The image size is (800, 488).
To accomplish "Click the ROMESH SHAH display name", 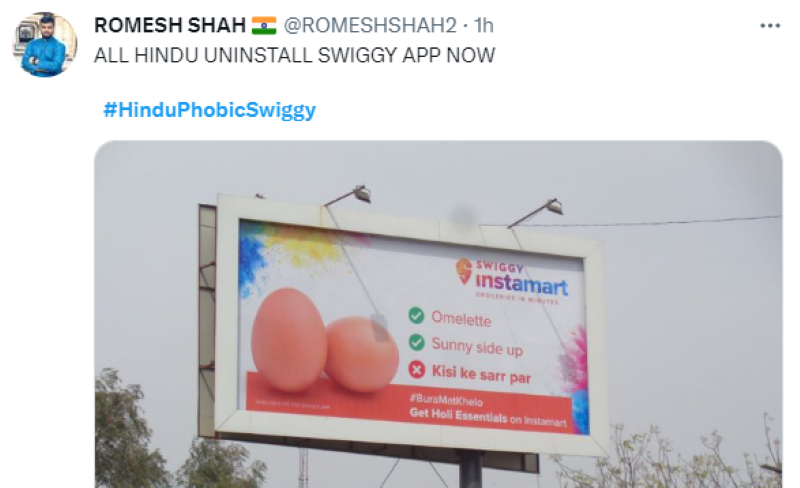I will tap(170, 26).
